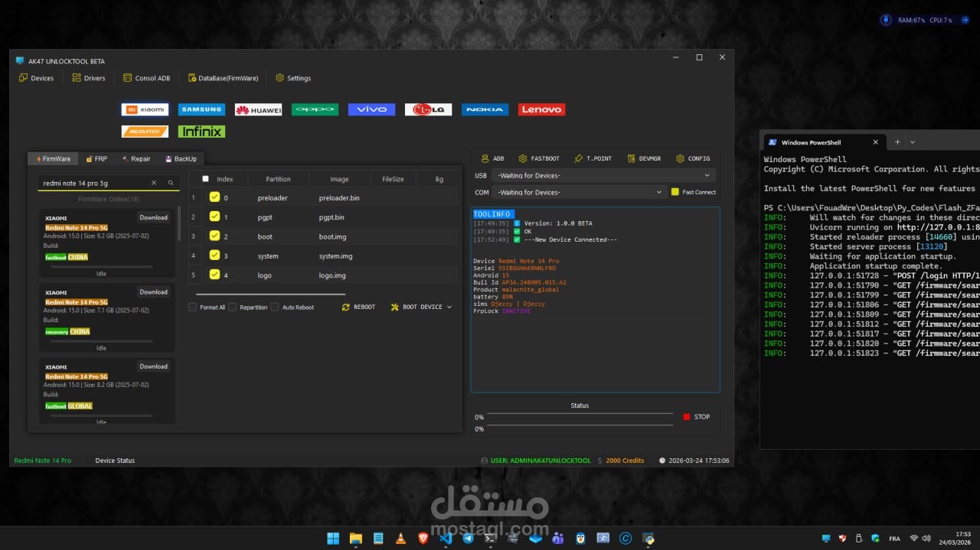Add a new PowerShell tab
This screenshot has height=550, width=980.
[x=897, y=142]
